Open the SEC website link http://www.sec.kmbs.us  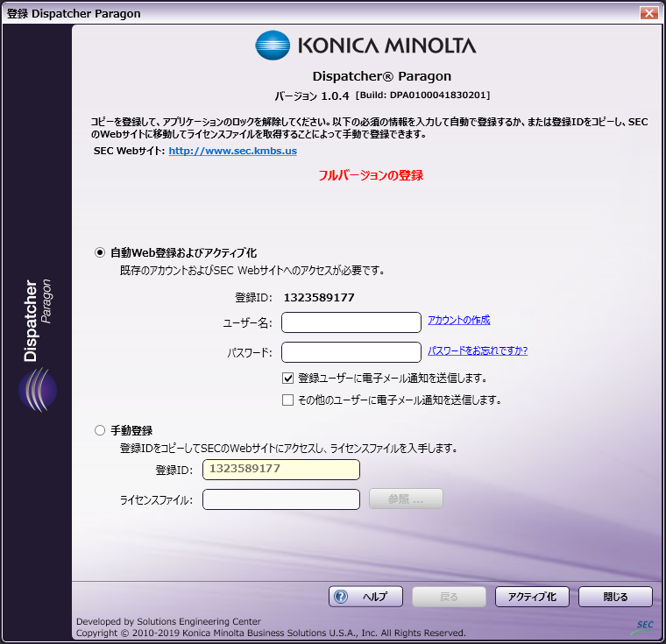coord(233,151)
